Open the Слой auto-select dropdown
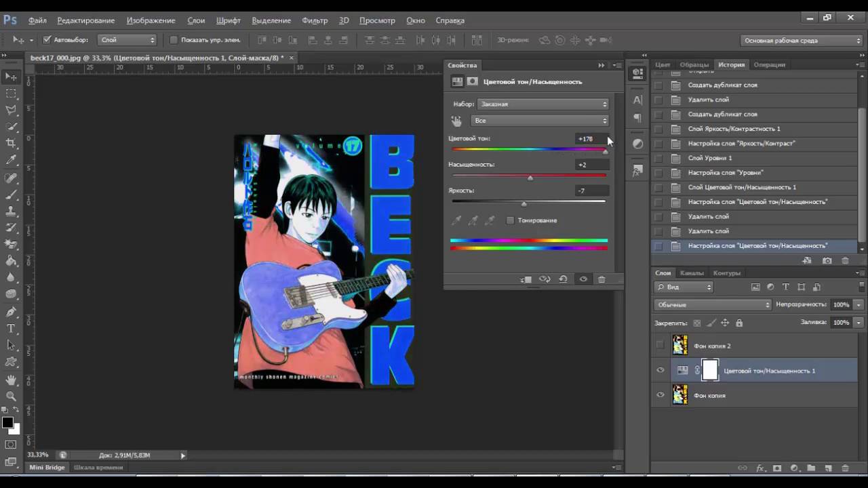868x488 pixels. tap(127, 40)
